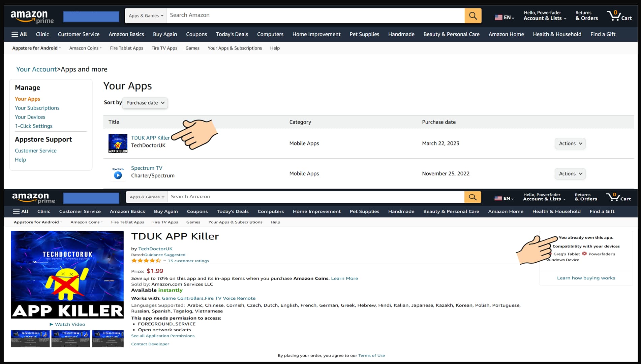641x364 pixels.
Task: Open TechDoctorUK developer link on product page
Action: [x=155, y=249]
